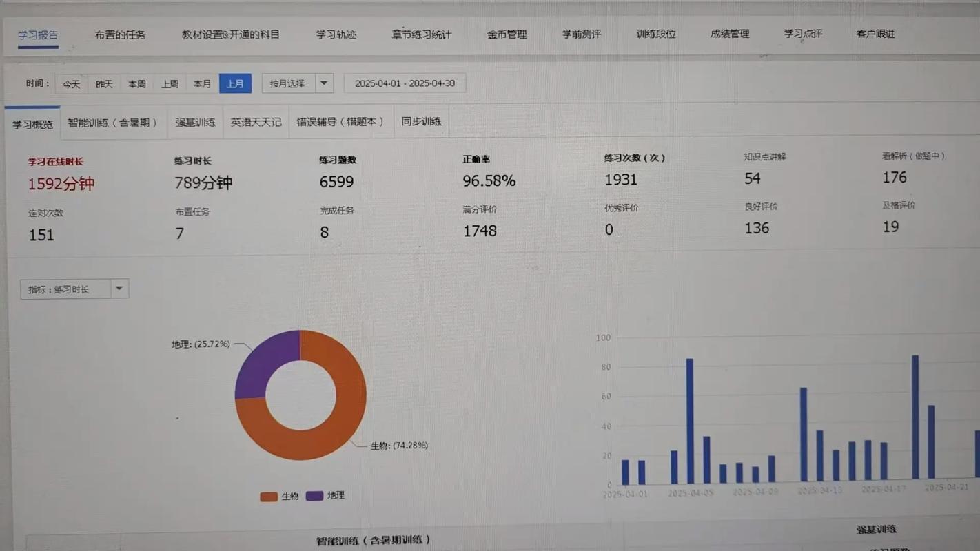The height and width of the screenshot is (551, 980).
Task: Toggle the orange 生物 legend swatch
Action: (x=269, y=497)
